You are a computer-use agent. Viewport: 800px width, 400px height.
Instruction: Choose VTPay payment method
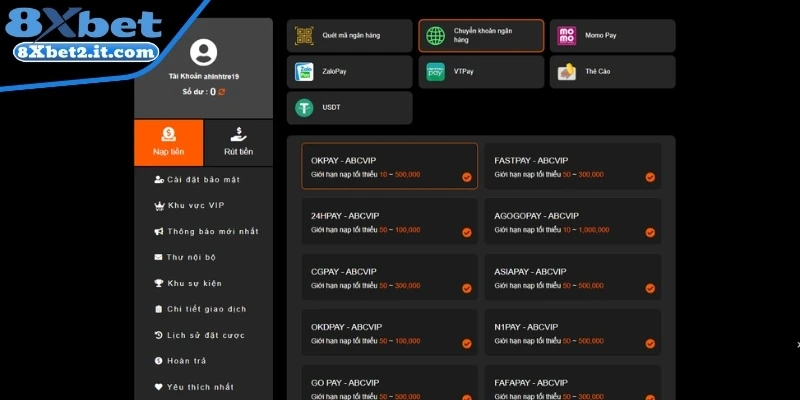pyautogui.click(x=481, y=72)
